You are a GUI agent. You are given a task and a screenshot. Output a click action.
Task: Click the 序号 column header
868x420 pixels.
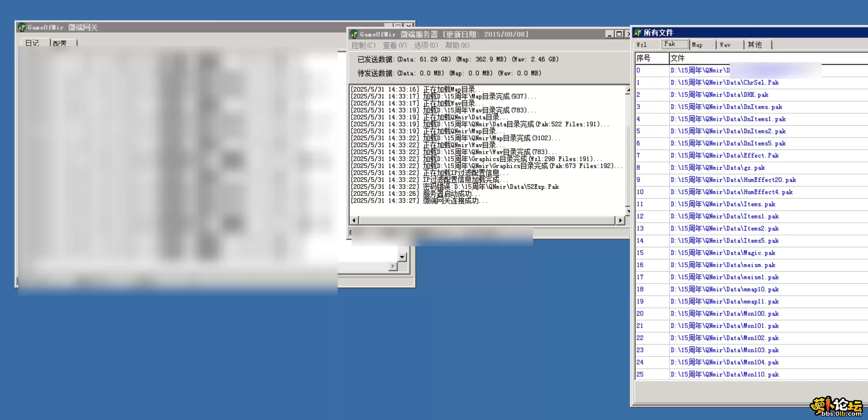click(x=651, y=58)
